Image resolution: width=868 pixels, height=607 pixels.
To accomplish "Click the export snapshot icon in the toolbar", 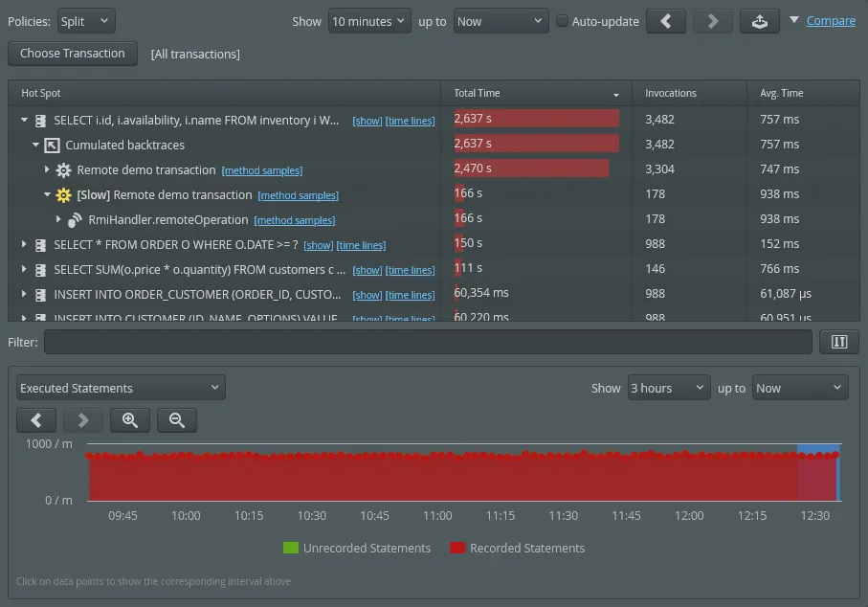I will (759, 20).
